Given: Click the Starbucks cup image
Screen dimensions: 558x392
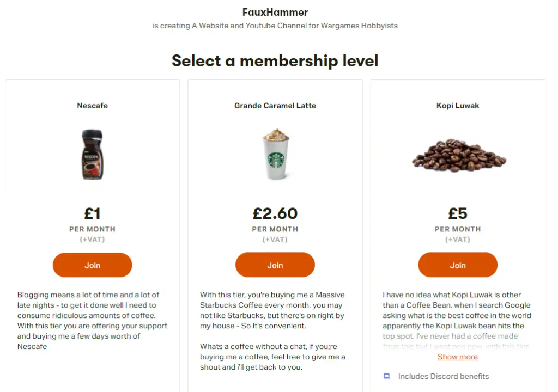Looking at the screenshot, I should click(276, 155).
